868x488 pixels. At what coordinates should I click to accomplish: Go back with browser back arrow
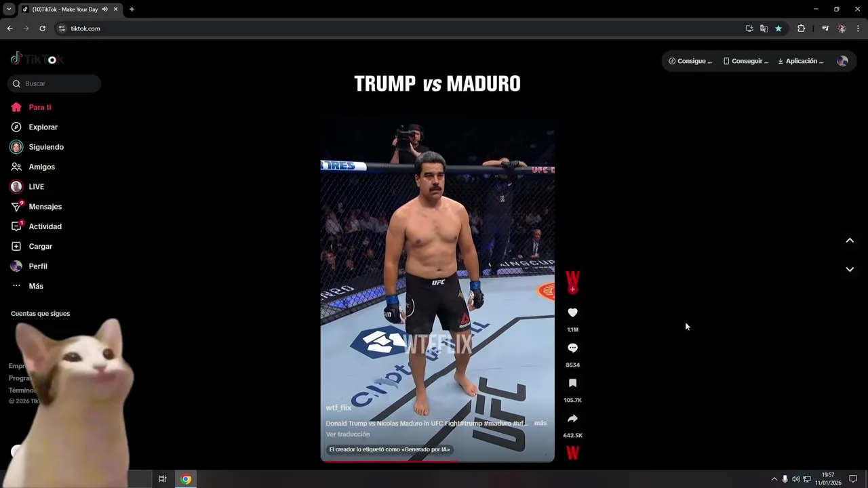[x=9, y=28]
